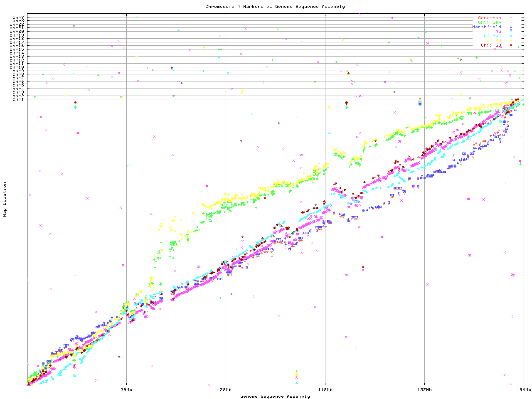This screenshot has height=399, width=532.
Task: Click the Genethon diamond marker in legend
Action: [x=511, y=18]
